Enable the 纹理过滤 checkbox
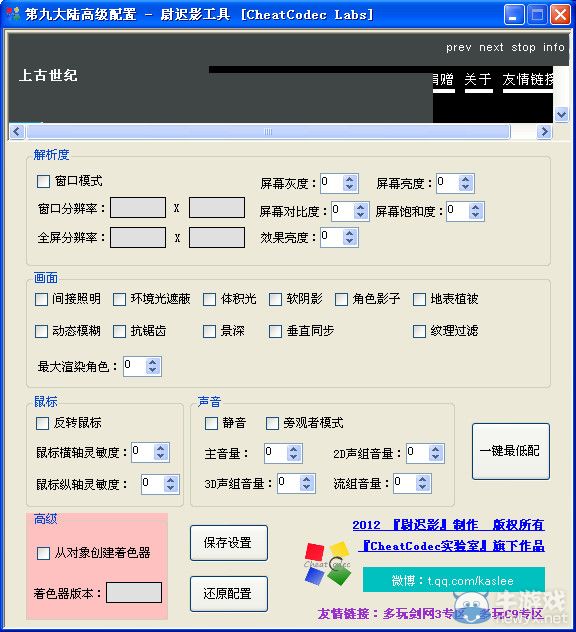This screenshot has width=576, height=632. coord(419,331)
